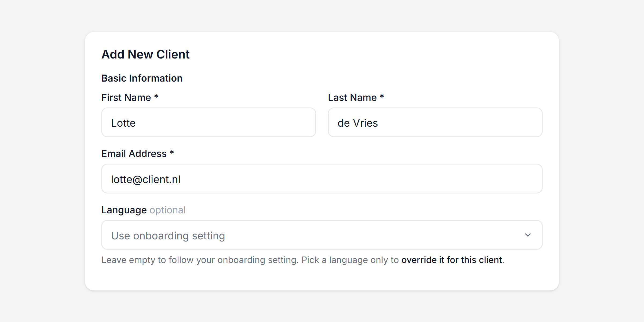
Task: Click the First Name field containing Lotte
Action: click(208, 122)
